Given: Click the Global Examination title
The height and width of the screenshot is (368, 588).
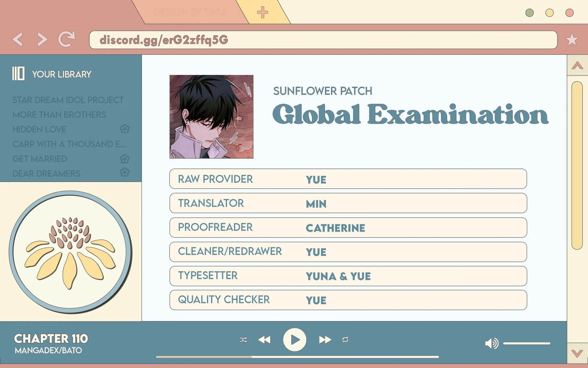Looking at the screenshot, I should click(x=410, y=114).
